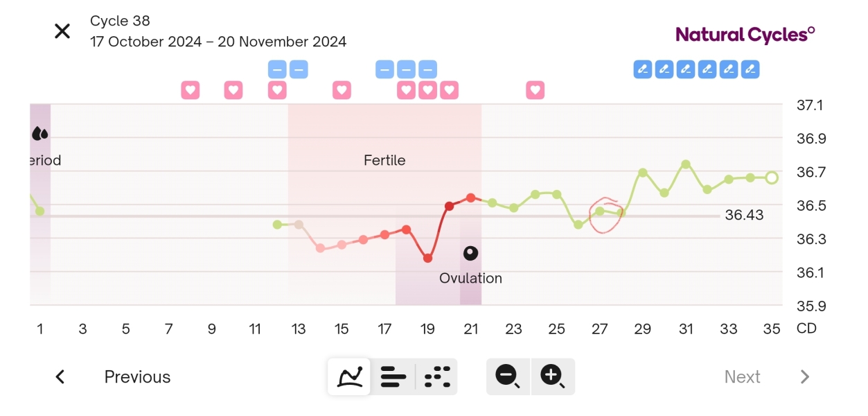Open the Natural Cycles logo link

[x=745, y=34]
